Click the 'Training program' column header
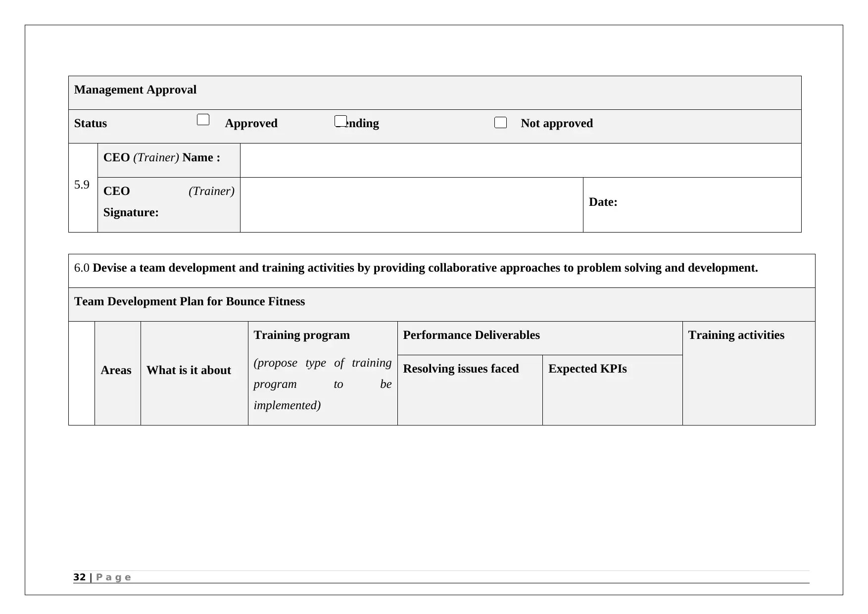 pyautogui.click(x=301, y=335)
